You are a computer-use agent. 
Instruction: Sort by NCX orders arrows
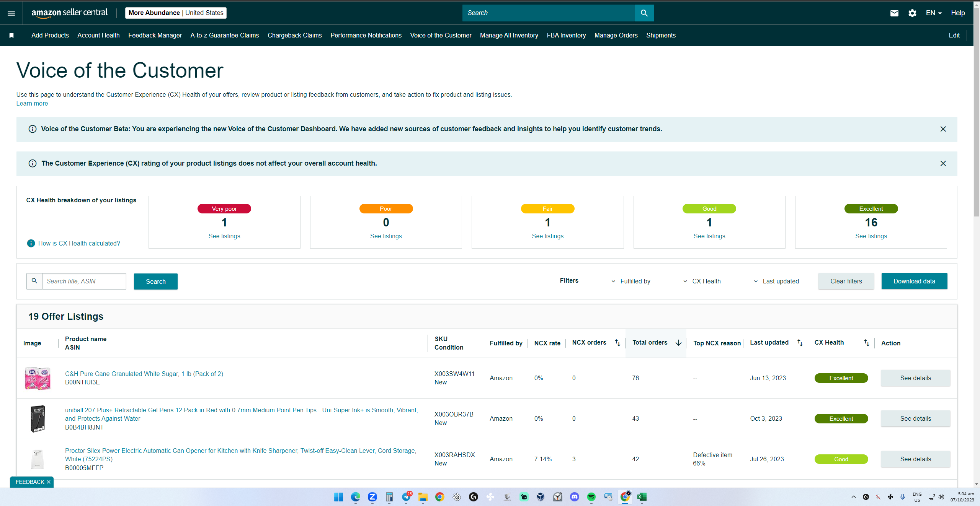(617, 343)
